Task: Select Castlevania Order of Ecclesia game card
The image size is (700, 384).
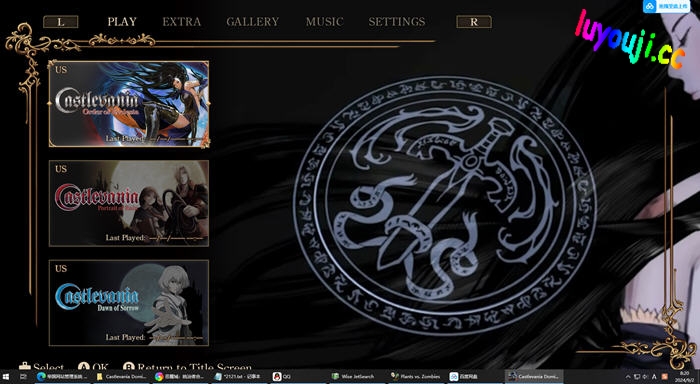Action: 129,104
